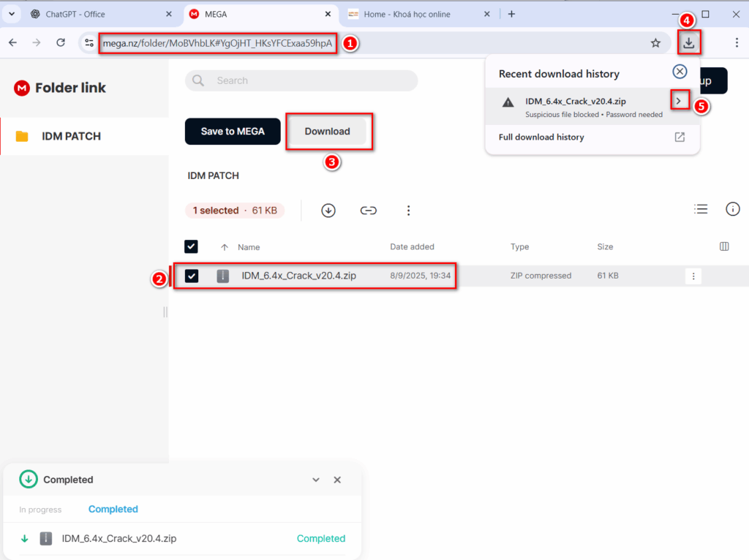Bookmark this page with the star icon
The image size is (749, 560).
[x=655, y=43]
